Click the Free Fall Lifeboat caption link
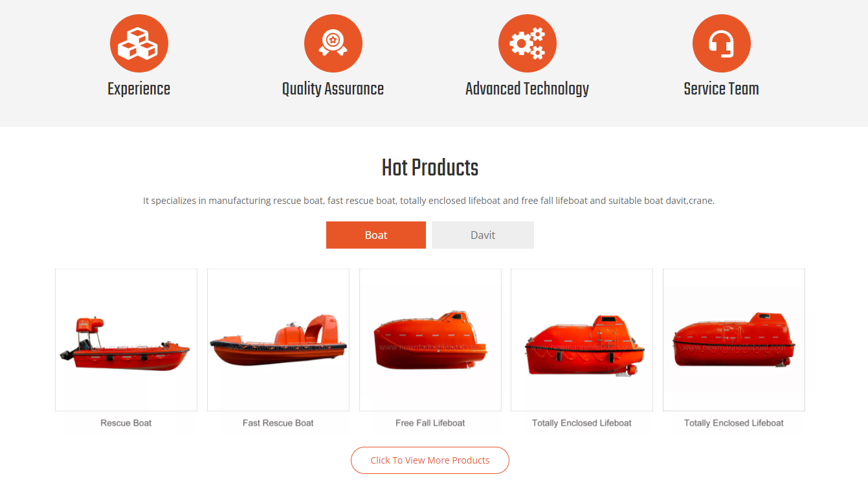Viewport: 868px width, 483px height. pos(430,423)
